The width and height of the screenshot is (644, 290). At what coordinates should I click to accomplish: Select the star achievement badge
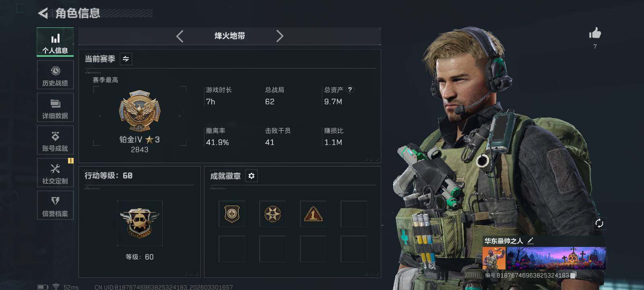(272, 214)
